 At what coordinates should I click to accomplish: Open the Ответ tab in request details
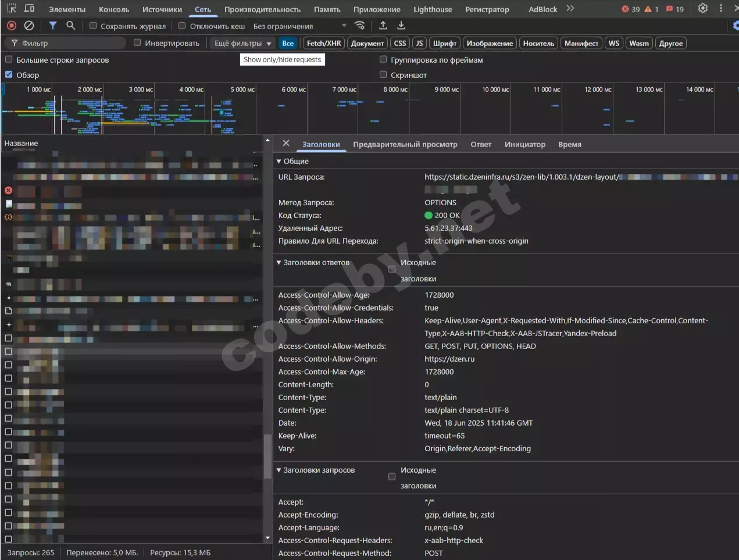tap(481, 144)
